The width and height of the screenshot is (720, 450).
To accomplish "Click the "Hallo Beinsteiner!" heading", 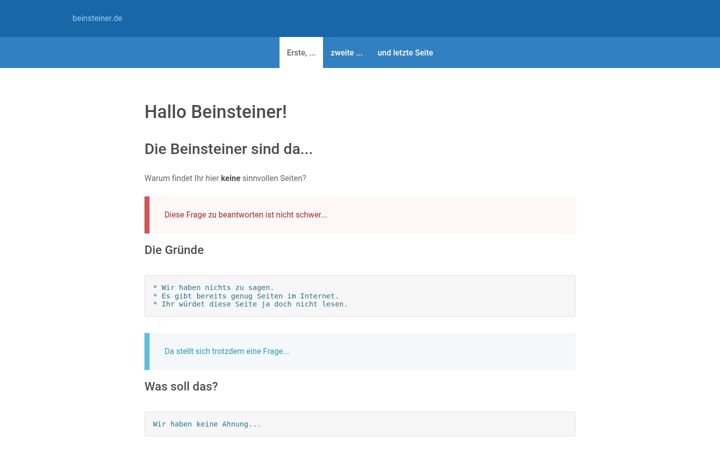I will pos(216,112).
